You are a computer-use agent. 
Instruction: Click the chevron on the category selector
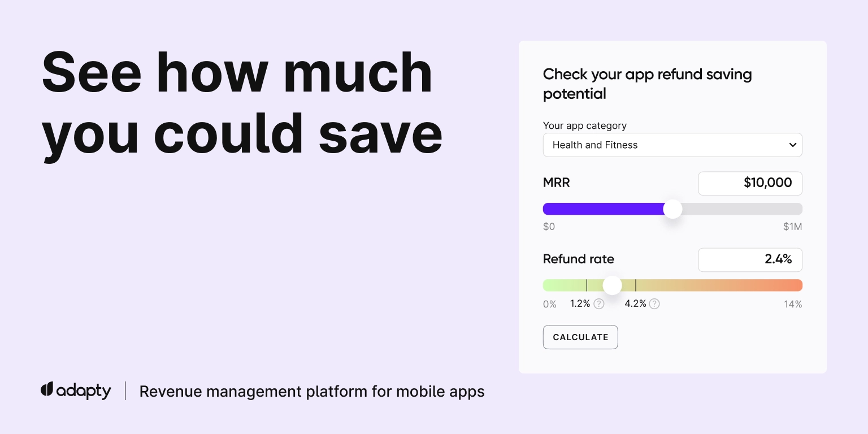pos(793,145)
